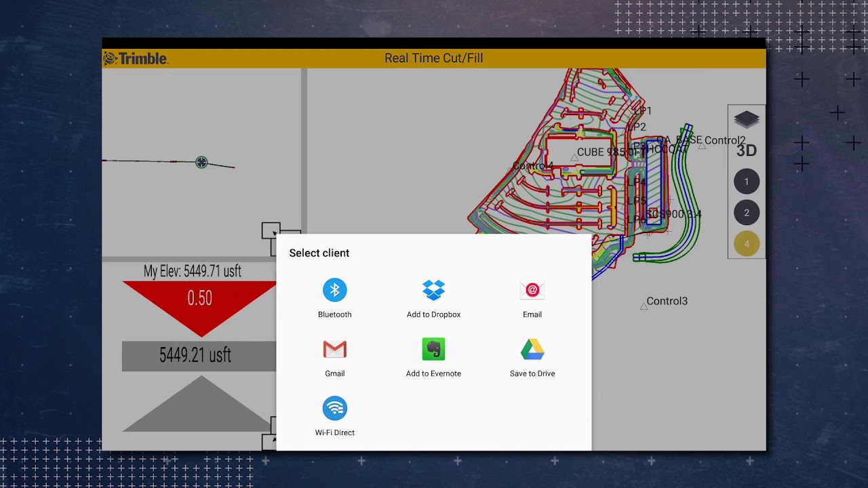The width and height of the screenshot is (868, 488).
Task: Tap the crosshair position marker in profile view
Action: [x=201, y=162]
